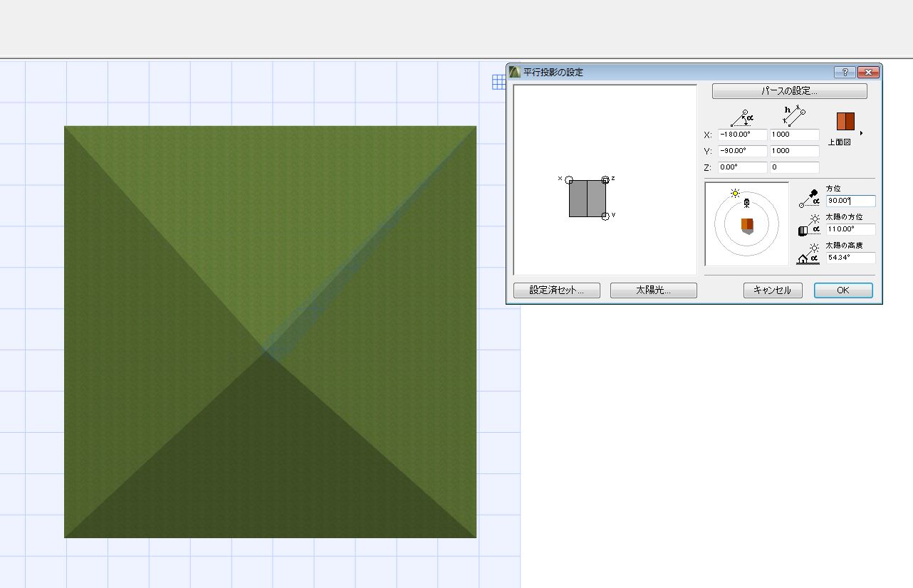Click the 太陽の高度 field showing 54.34°

(851, 258)
